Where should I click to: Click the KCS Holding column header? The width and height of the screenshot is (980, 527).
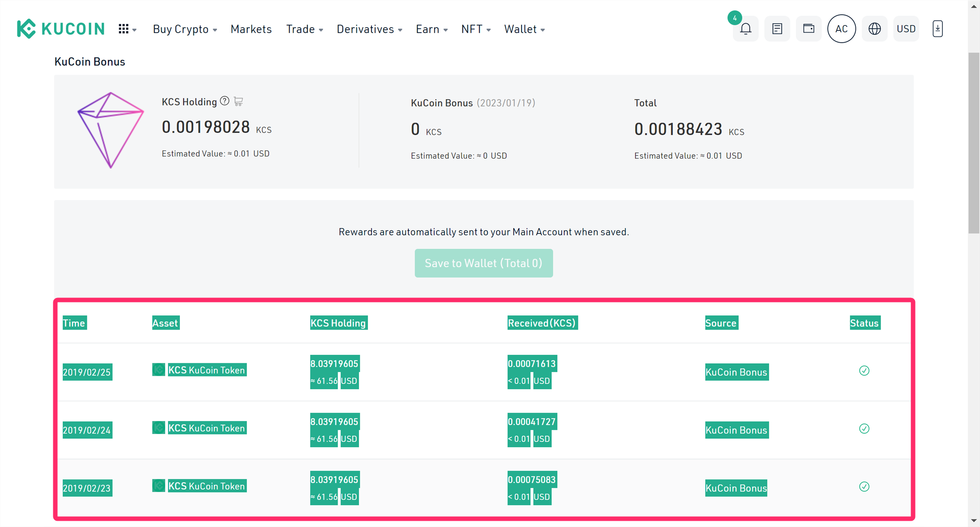(x=338, y=323)
